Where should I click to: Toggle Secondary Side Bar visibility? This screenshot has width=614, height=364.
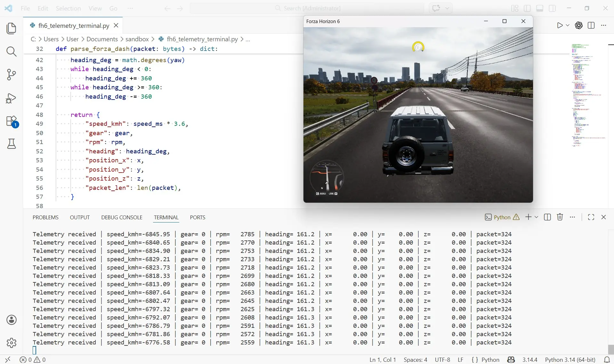click(x=552, y=8)
